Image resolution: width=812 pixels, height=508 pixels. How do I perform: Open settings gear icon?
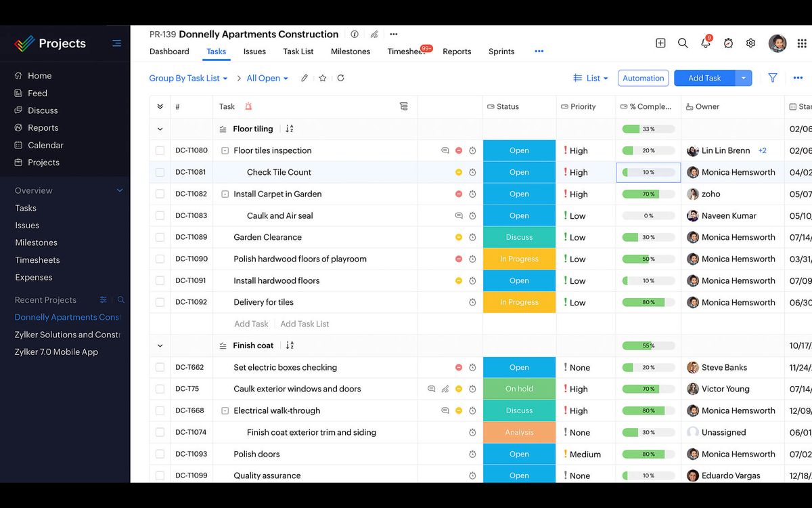tap(750, 43)
